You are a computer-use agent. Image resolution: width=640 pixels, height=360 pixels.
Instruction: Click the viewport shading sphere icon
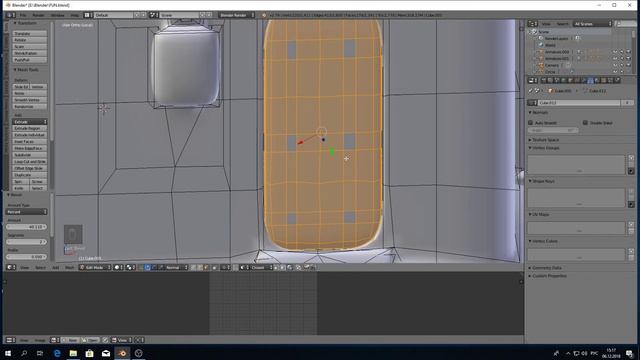(118, 267)
